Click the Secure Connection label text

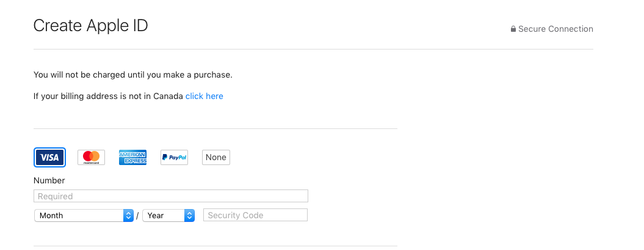555,29
